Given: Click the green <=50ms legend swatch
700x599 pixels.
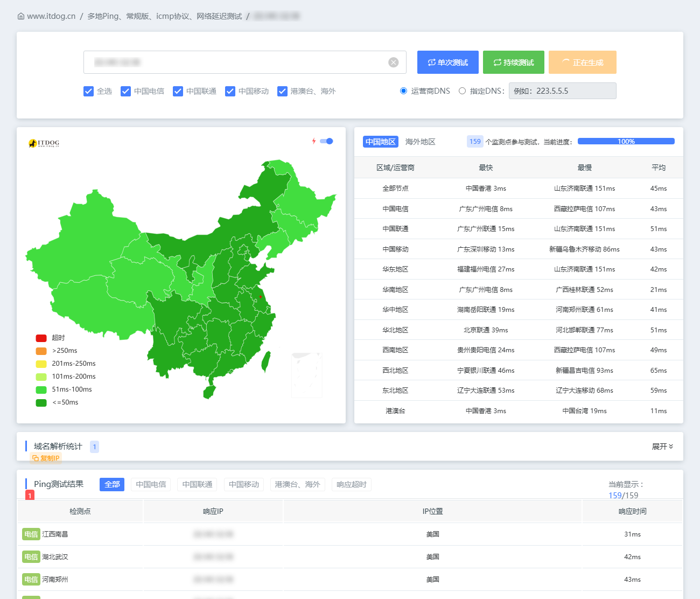Looking at the screenshot, I should [41, 402].
